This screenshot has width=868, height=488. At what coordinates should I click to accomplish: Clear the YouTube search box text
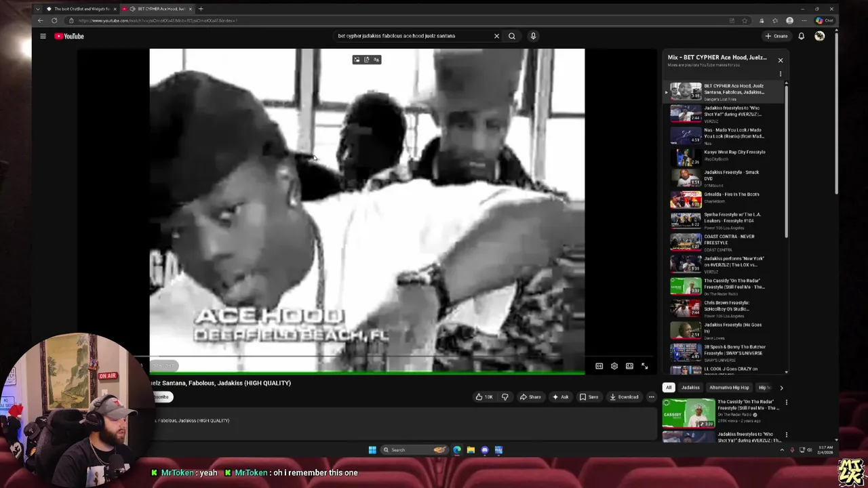(496, 36)
